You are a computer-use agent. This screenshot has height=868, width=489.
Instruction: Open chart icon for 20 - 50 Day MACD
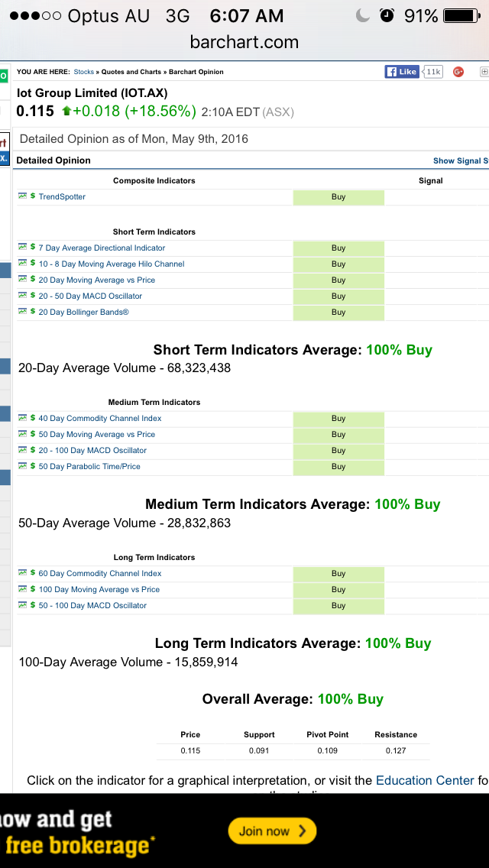23,296
